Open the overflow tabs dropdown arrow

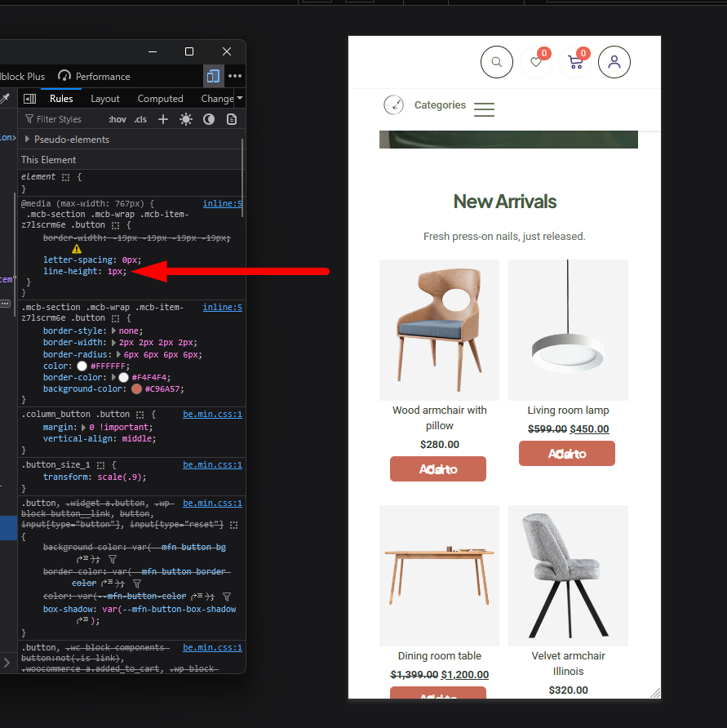pos(240,99)
